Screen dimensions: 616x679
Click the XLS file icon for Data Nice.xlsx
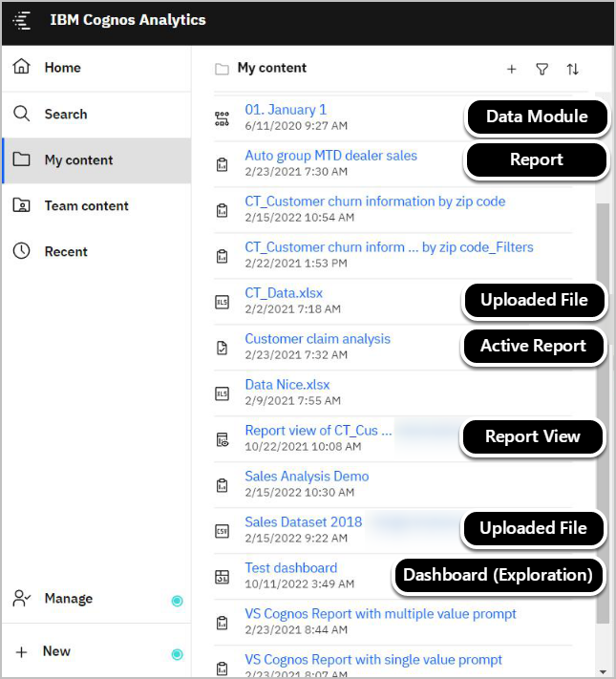pos(223,393)
